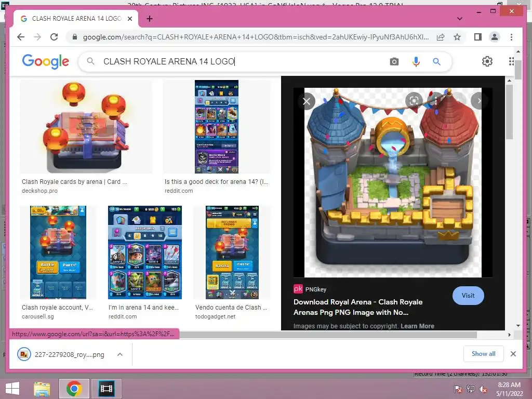Click the Visit button
Screen dimensions: 532x399
[468, 296]
